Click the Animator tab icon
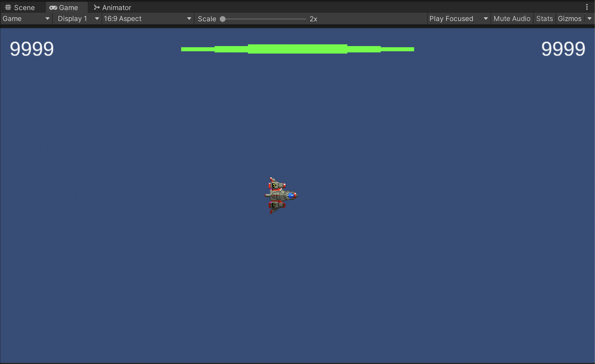595x364 pixels. pos(97,7)
